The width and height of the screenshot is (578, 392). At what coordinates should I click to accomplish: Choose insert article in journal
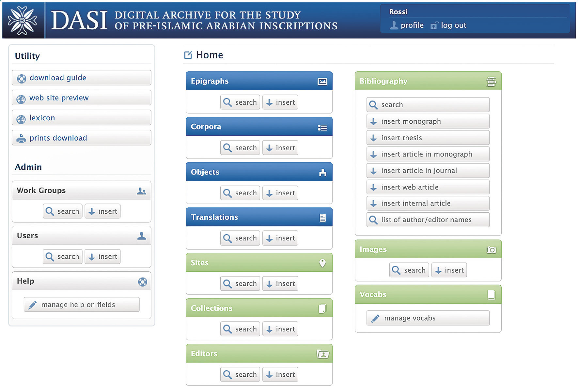[x=428, y=171]
